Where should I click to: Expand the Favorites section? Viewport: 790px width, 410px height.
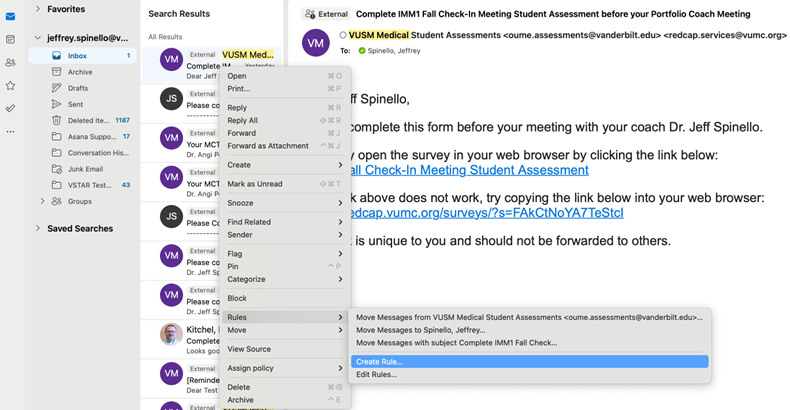[x=38, y=9]
